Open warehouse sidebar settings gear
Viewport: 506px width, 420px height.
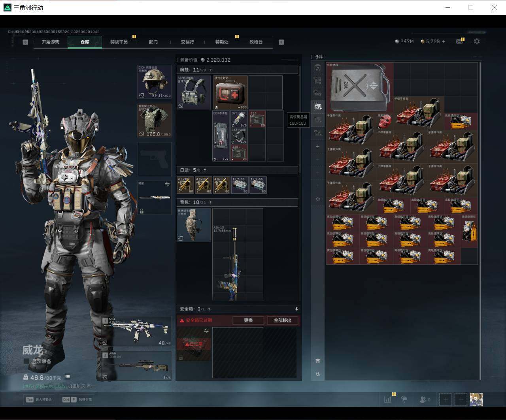point(318,199)
